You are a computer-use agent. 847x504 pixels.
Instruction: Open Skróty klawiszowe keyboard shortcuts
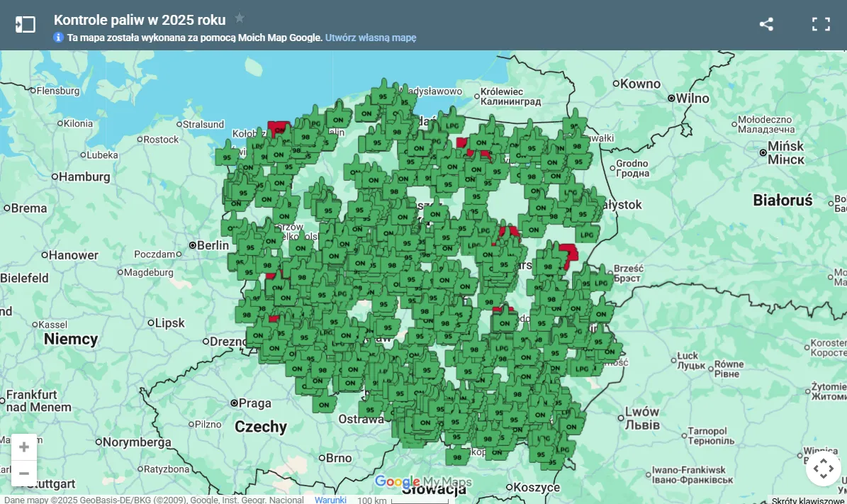tap(807, 500)
